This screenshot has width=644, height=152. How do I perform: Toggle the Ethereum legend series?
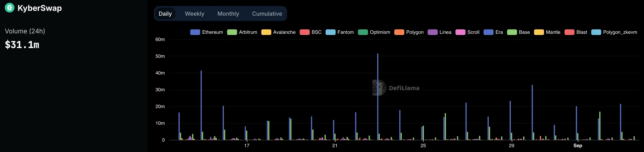pos(207,32)
